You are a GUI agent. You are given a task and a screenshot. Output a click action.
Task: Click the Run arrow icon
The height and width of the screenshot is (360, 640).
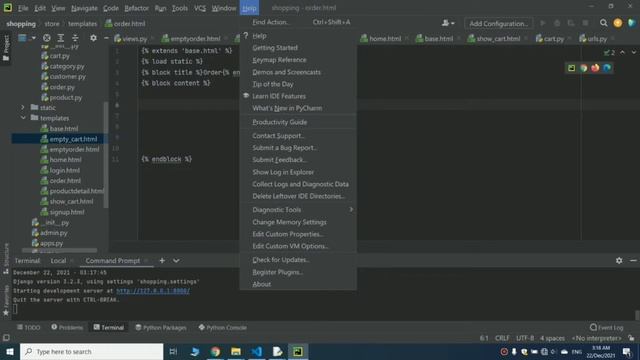pos(543,23)
